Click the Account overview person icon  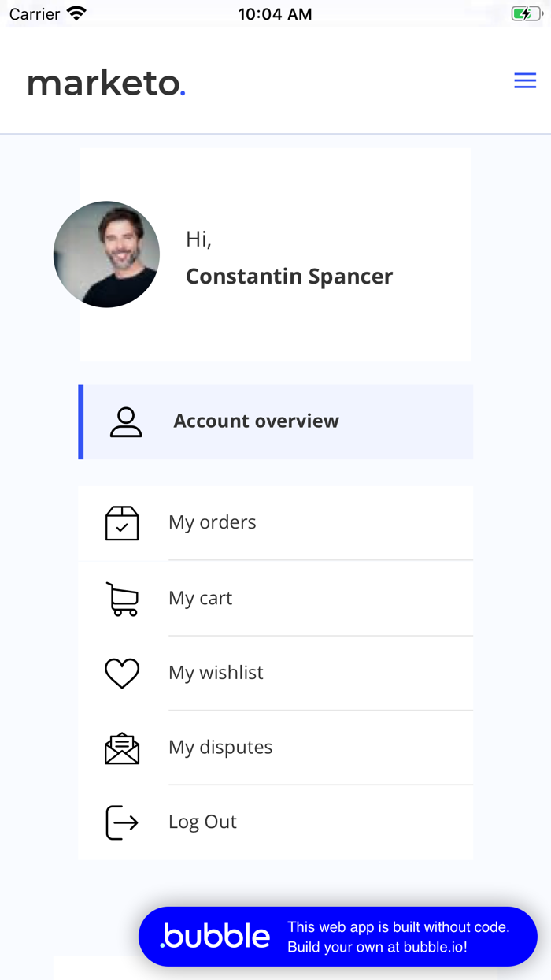pyautogui.click(x=126, y=422)
